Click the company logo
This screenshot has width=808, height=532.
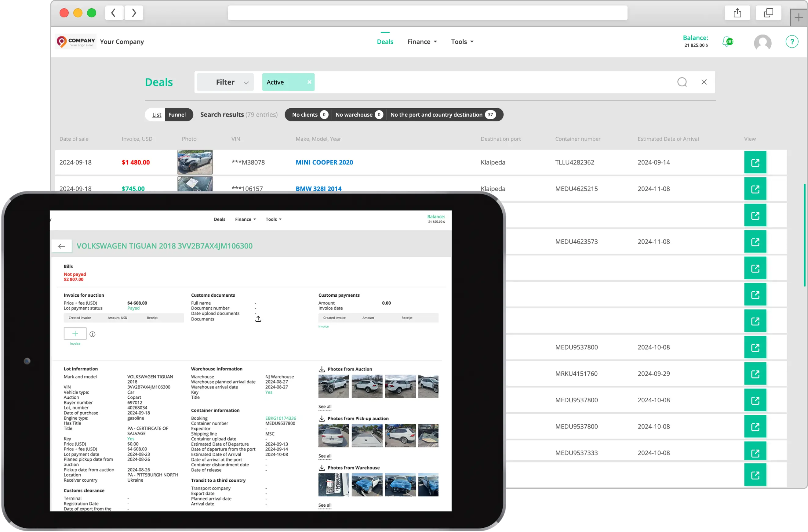[76, 42]
